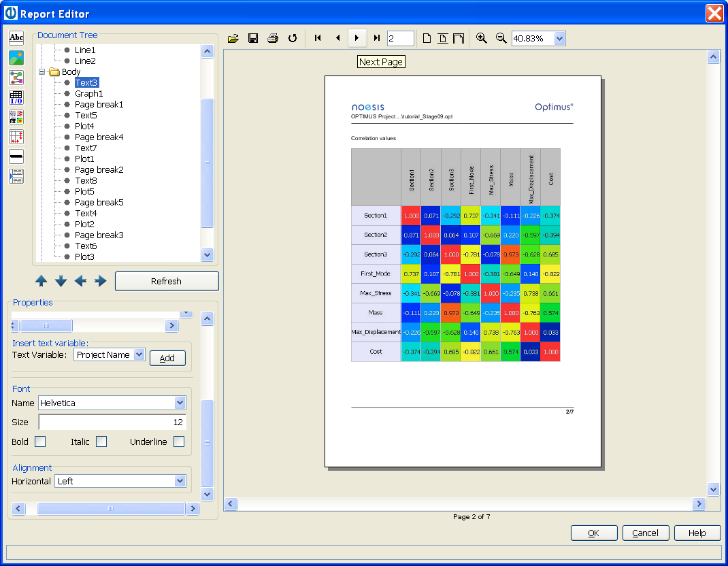
Task: Collapse the Body folder in tree
Action: [x=43, y=71]
